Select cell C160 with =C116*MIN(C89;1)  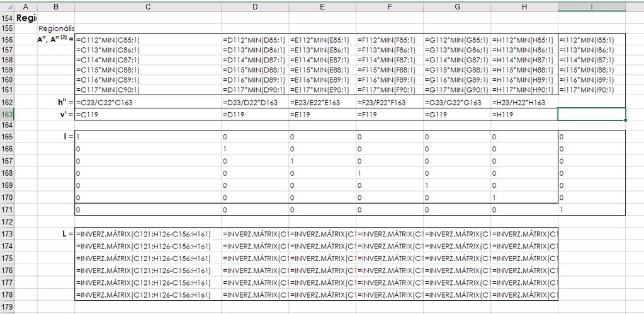pyautogui.click(x=149, y=79)
